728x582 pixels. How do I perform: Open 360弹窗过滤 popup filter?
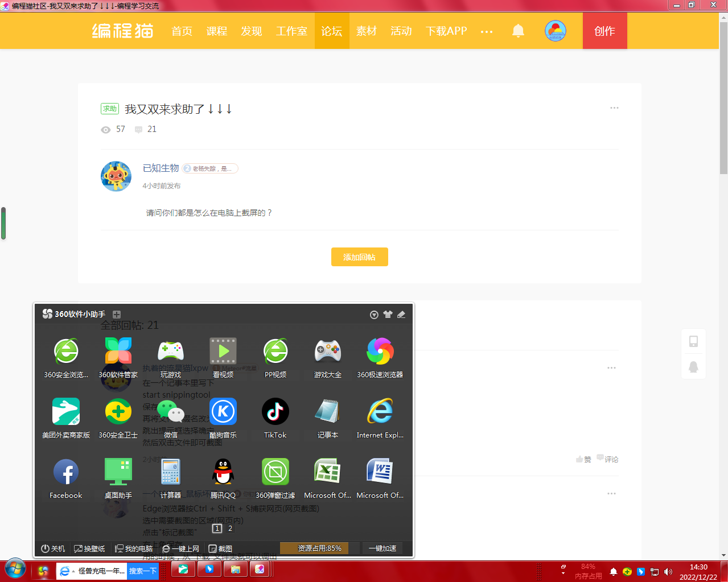point(275,478)
